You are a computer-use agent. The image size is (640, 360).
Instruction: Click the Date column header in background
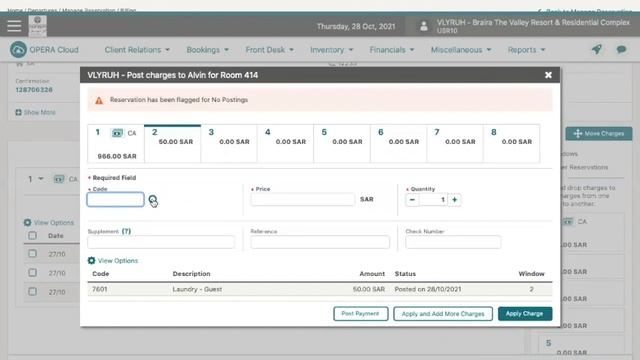point(56,236)
